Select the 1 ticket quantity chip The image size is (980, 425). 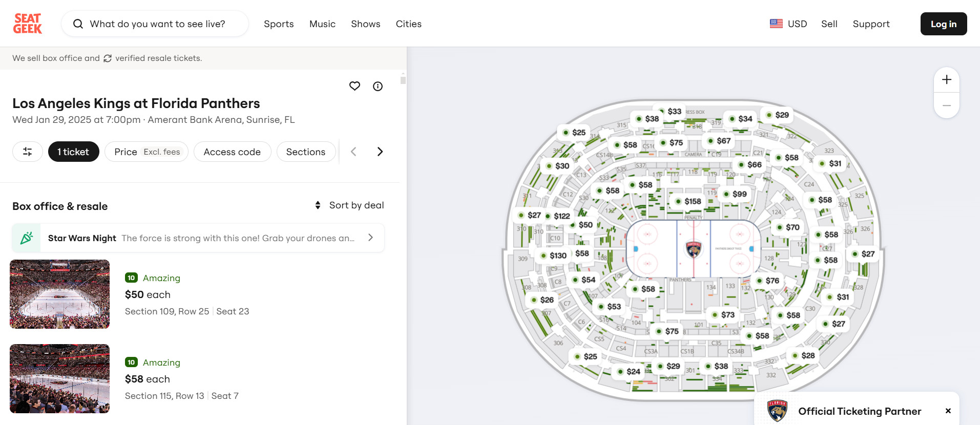pos(73,152)
